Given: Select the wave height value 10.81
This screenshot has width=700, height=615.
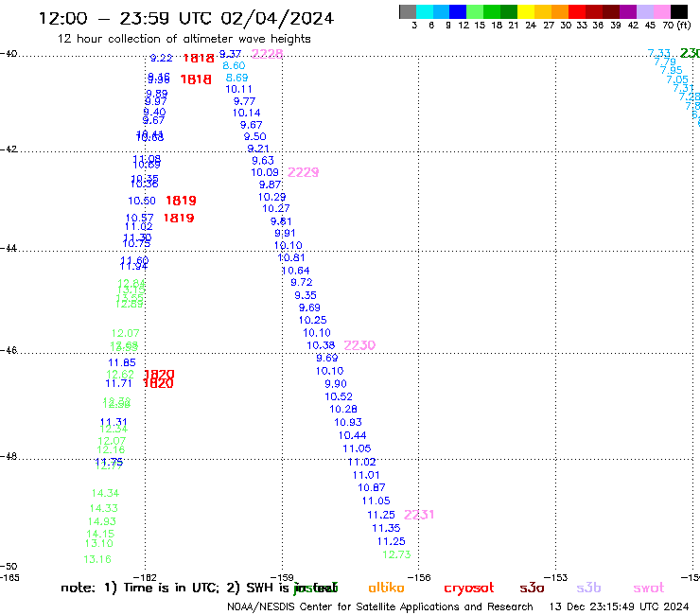Looking at the screenshot, I should (x=291, y=257).
